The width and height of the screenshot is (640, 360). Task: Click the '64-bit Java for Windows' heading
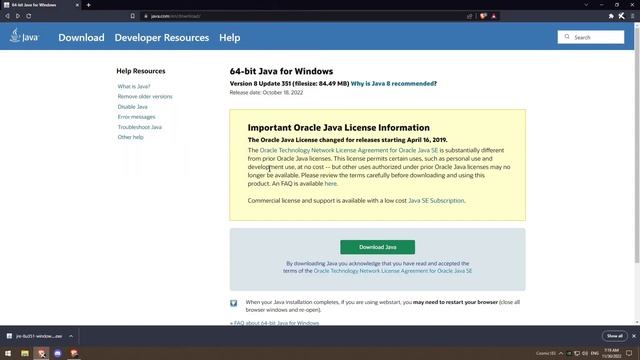[281, 71]
